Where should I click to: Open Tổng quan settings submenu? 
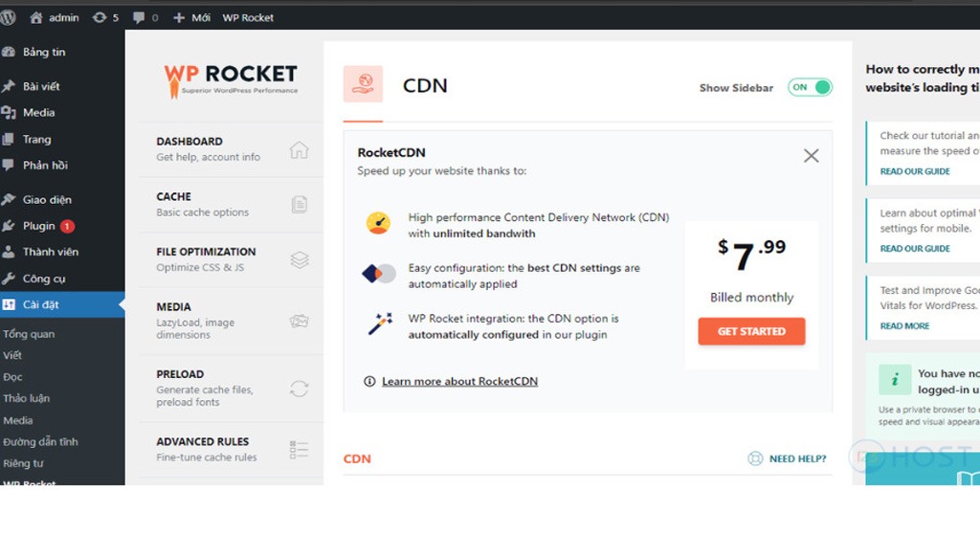[x=29, y=334]
